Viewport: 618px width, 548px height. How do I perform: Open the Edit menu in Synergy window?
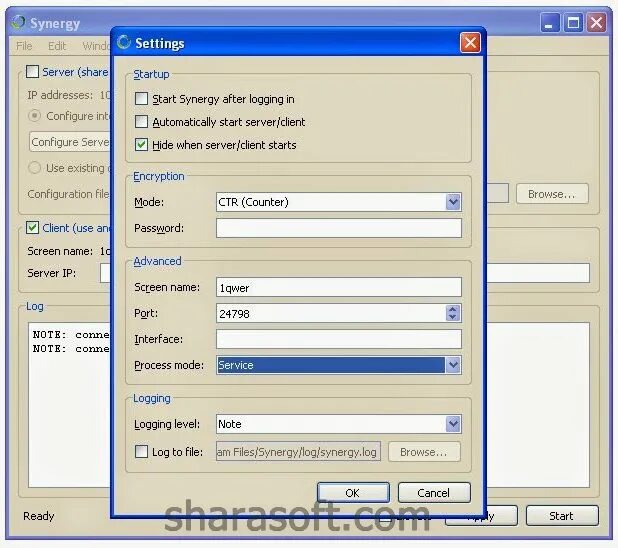coord(57,46)
